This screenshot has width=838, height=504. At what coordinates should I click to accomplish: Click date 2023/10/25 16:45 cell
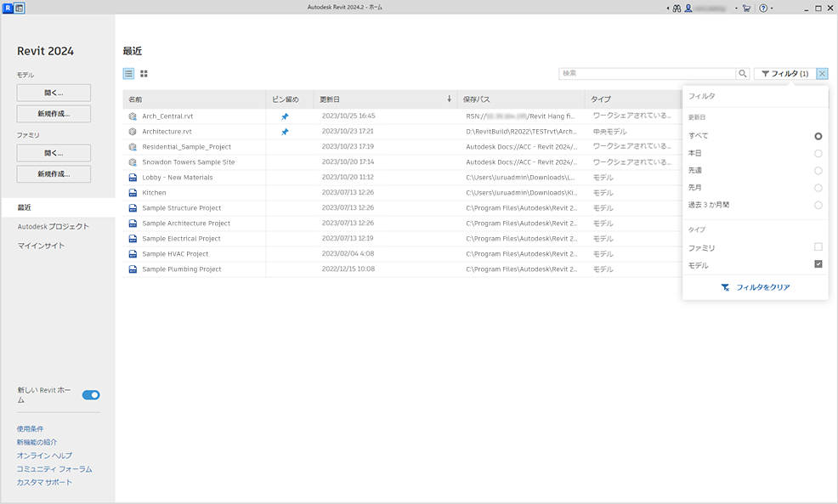pos(348,116)
